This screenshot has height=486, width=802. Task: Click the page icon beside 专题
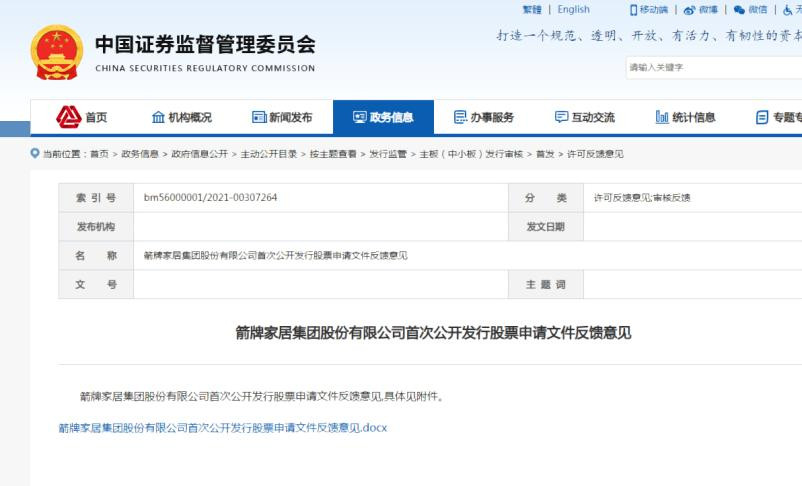pyautogui.click(x=762, y=117)
